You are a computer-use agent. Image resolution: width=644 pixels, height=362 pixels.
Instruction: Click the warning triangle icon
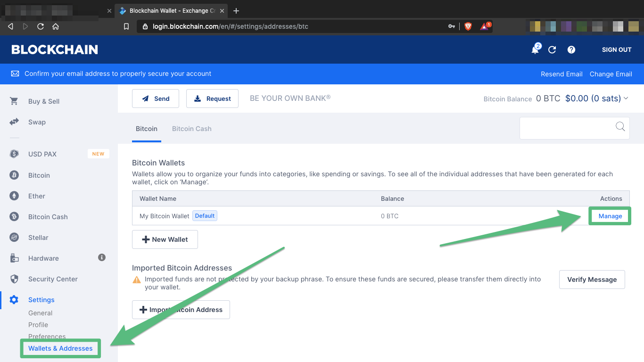coord(137,280)
